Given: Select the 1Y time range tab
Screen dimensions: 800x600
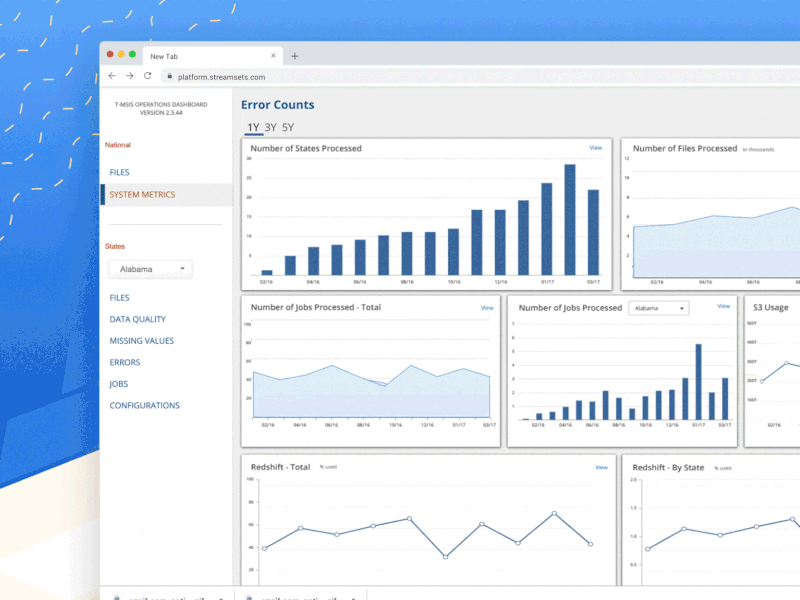Looking at the screenshot, I should click(x=254, y=128).
